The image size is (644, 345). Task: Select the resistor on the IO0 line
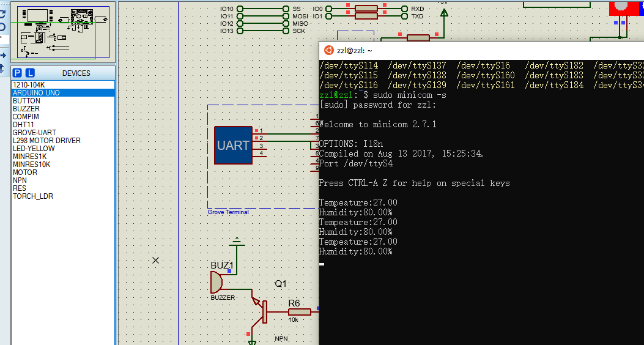pyautogui.click(x=366, y=8)
